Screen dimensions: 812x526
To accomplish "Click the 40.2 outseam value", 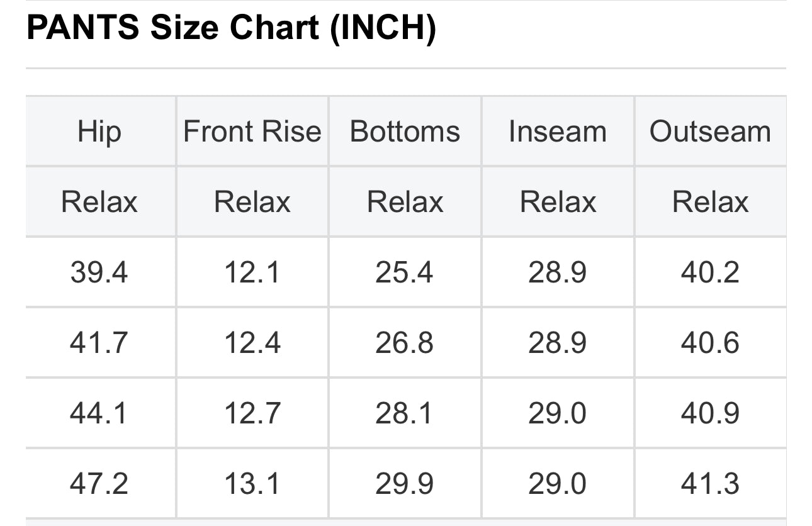I will tap(710, 272).
